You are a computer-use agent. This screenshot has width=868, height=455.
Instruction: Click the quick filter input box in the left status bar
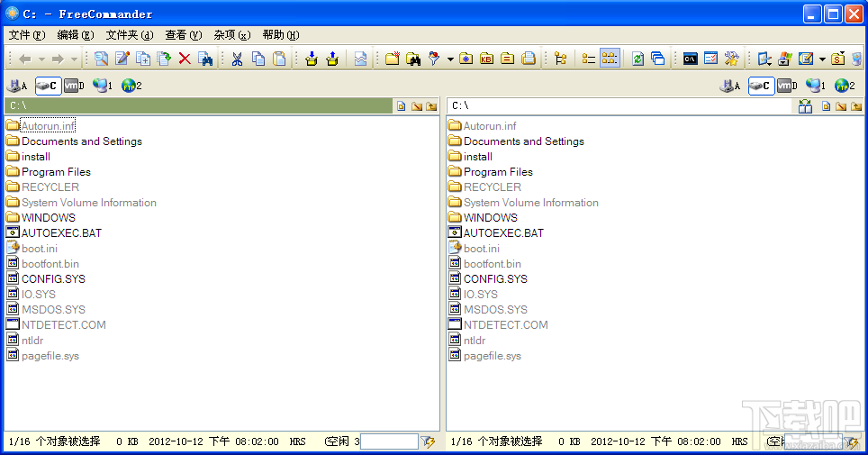pos(389,441)
